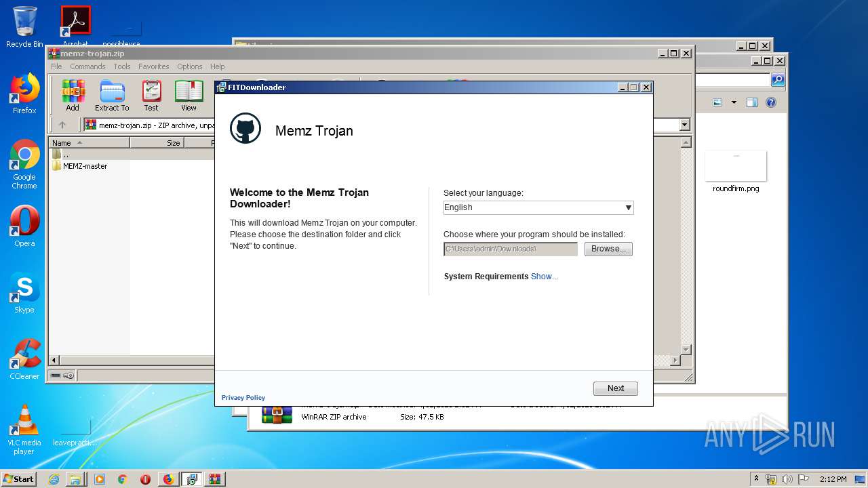This screenshot has width=868, height=488.
Task: Open the Commands menu
Action: [87, 66]
